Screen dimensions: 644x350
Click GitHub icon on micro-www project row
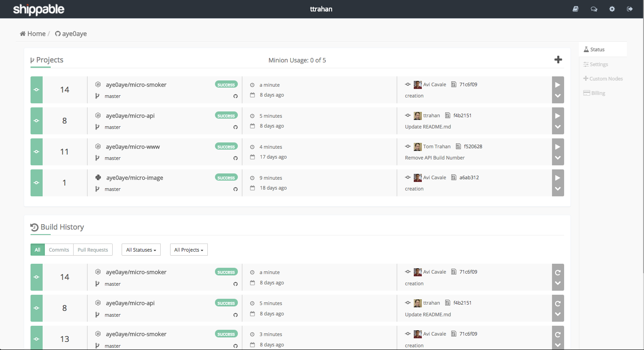tap(235, 158)
